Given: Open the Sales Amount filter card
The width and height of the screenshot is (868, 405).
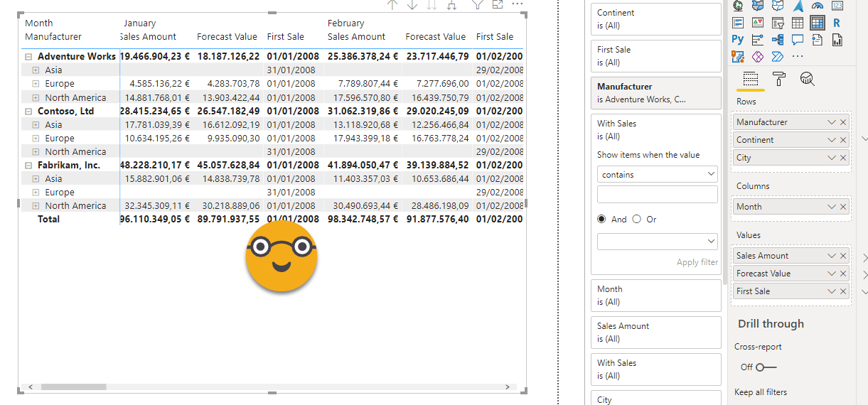Looking at the screenshot, I should (x=656, y=333).
